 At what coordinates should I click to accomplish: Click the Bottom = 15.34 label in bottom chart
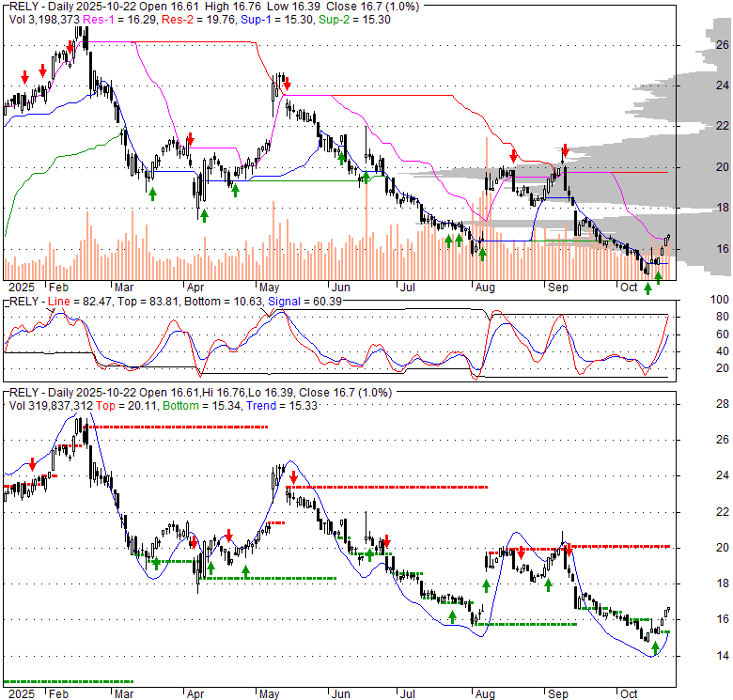click(202, 406)
